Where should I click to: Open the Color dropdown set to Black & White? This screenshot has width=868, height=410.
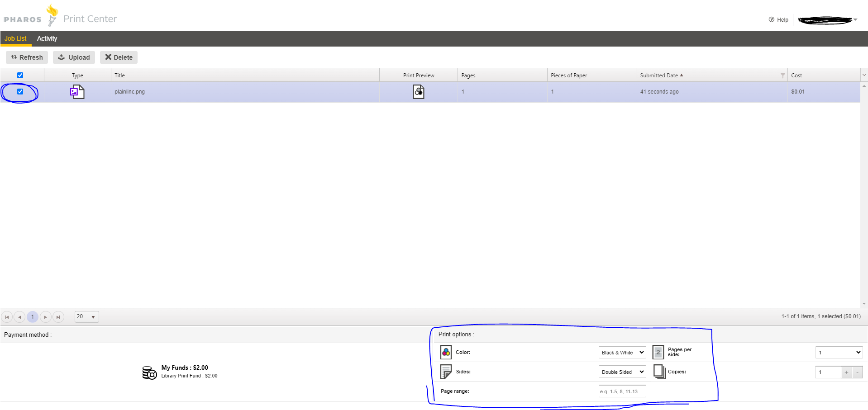coord(622,353)
